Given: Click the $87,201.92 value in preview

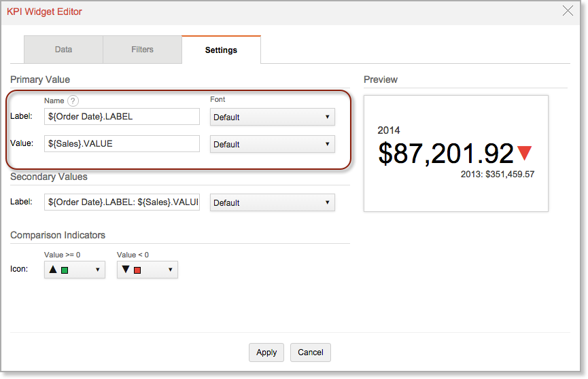Looking at the screenshot, I should (x=445, y=154).
